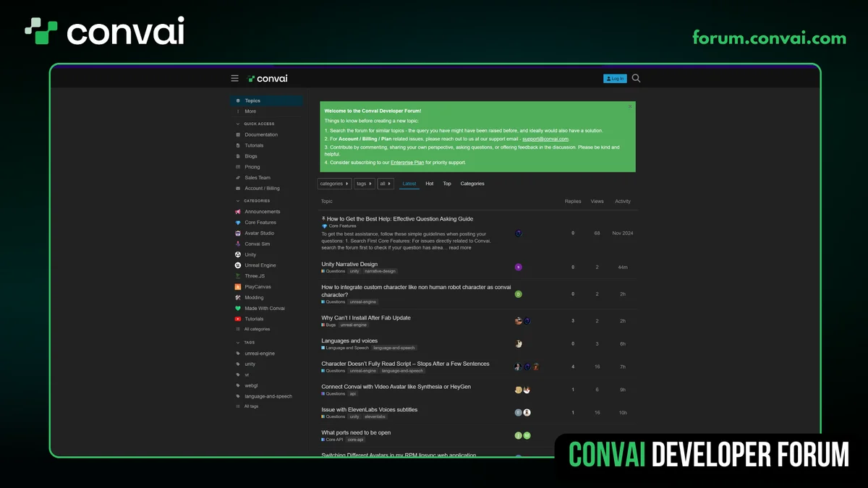Screen dimensions: 868x488
Task: Dismiss the green welcome banner
Action: coord(629,106)
